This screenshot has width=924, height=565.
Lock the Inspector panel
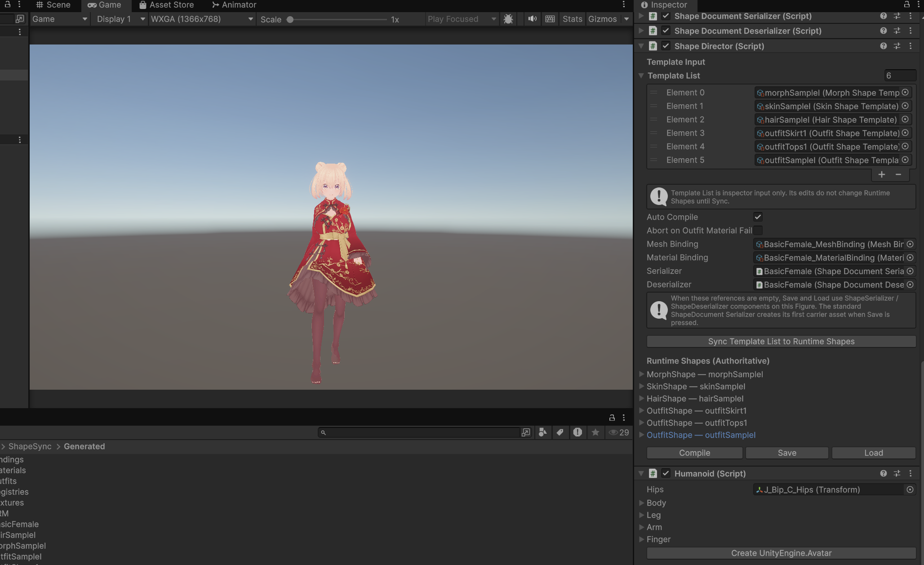(x=907, y=4)
